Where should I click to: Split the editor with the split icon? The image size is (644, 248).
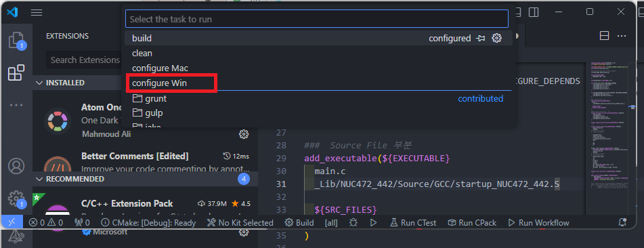point(604,36)
